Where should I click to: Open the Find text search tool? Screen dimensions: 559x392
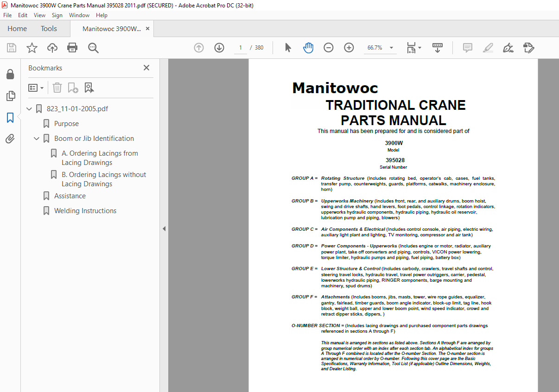click(x=93, y=48)
